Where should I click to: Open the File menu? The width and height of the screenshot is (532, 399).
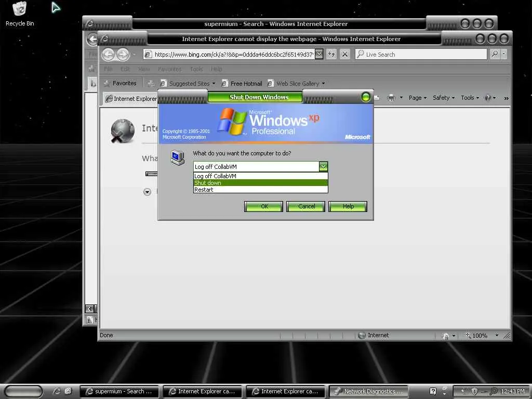pyautogui.click(x=108, y=69)
